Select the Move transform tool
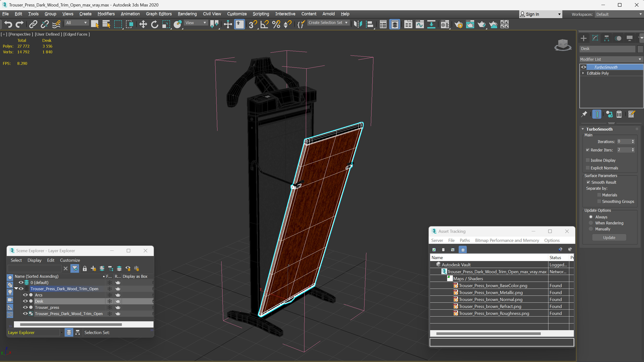Screen dimensions: 644x362 [x=143, y=24]
